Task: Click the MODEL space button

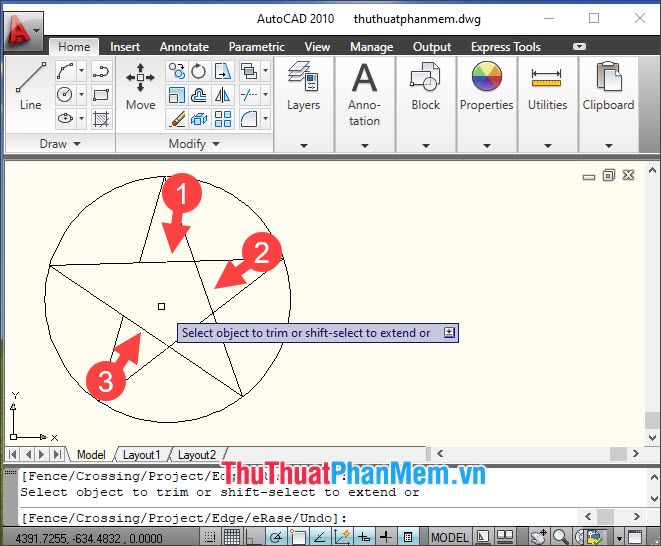Action: tap(450, 537)
